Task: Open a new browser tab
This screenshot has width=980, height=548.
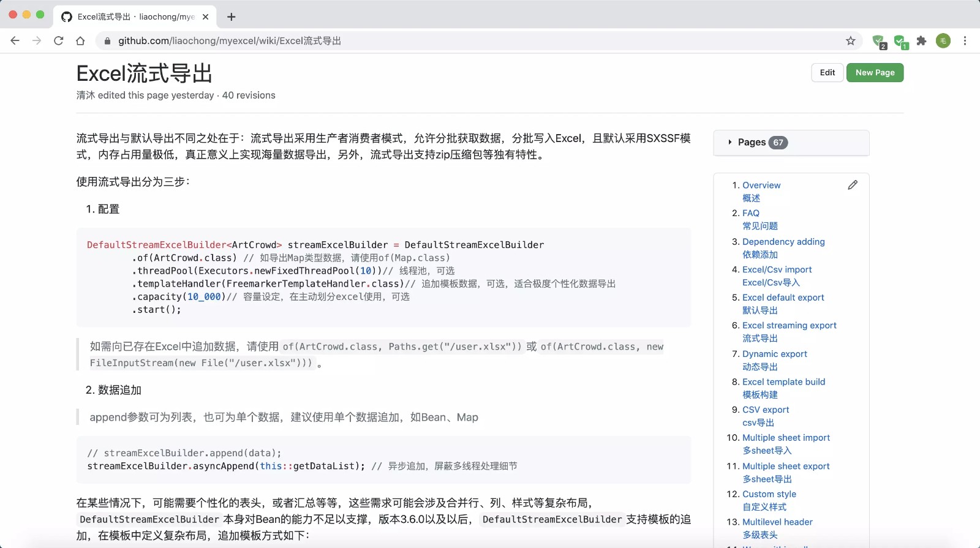Action: [x=231, y=17]
